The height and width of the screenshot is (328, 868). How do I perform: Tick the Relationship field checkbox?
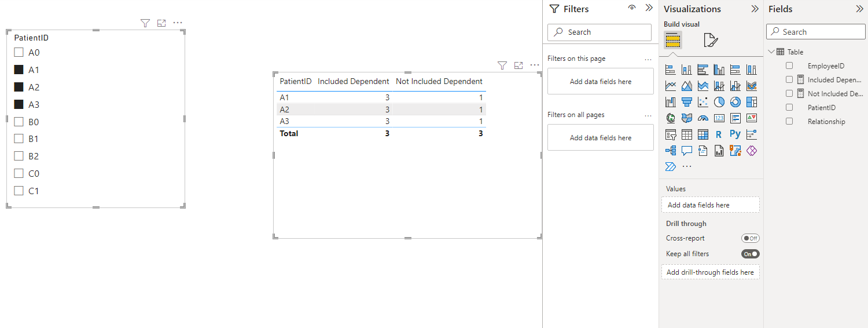point(789,121)
